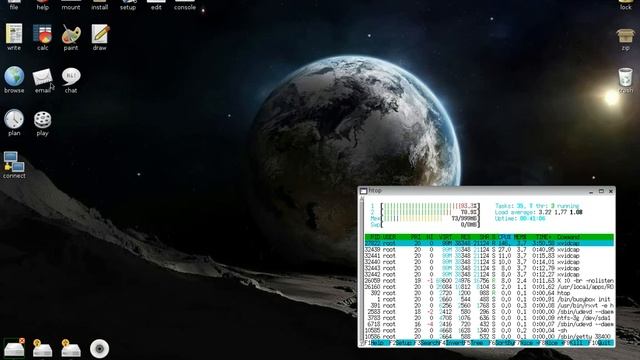Image resolution: width=640 pixels, height=360 pixels.
Task: Click the lock desktop icon
Action: 625,5
